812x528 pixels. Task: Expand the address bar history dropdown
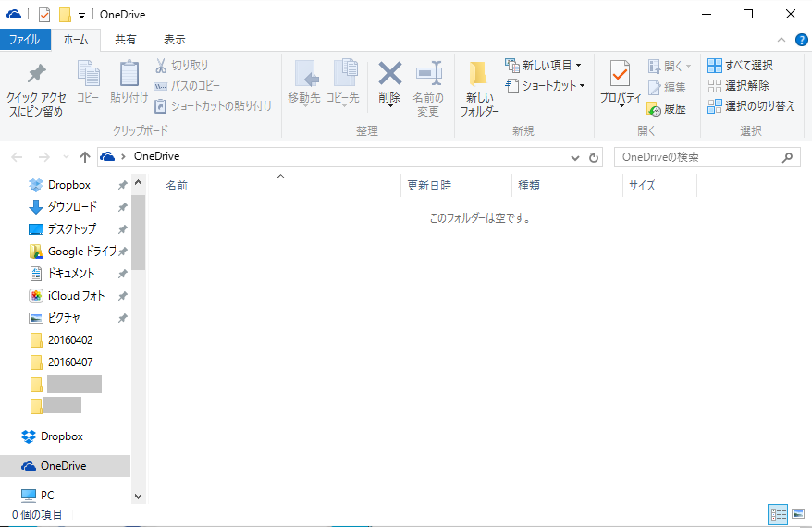(575, 157)
